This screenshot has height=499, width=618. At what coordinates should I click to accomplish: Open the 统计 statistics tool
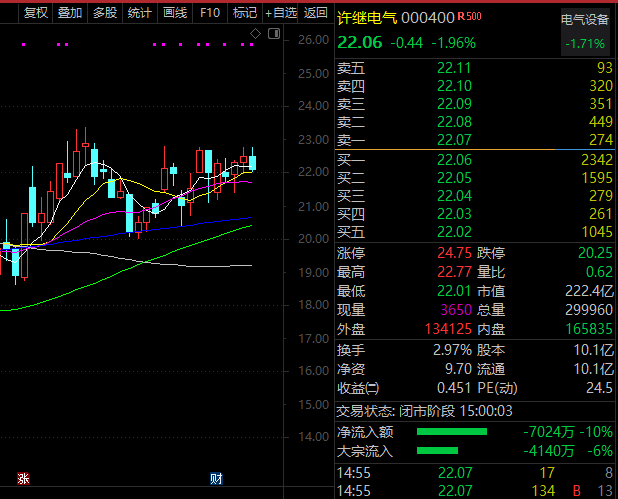click(139, 13)
